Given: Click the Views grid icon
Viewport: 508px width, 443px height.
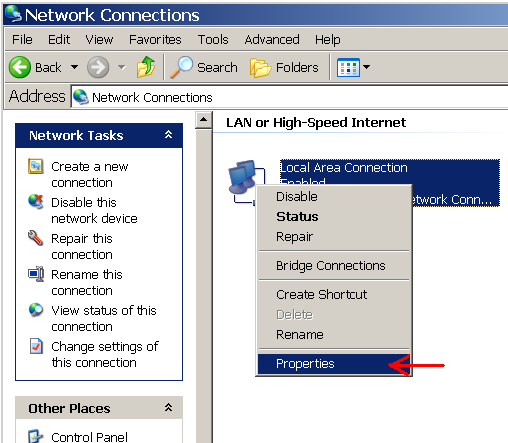Looking at the screenshot, I should click(348, 67).
